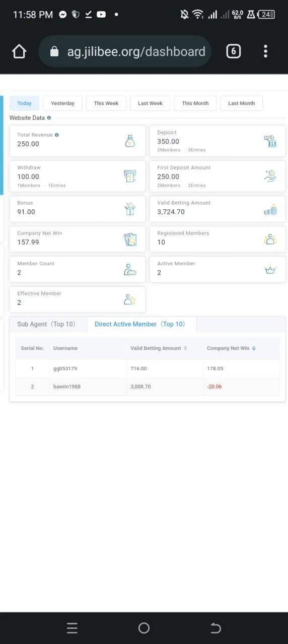288x644 pixels.
Task: Sort by Valid Betting Amount column arrows
Action: (x=185, y=348)
